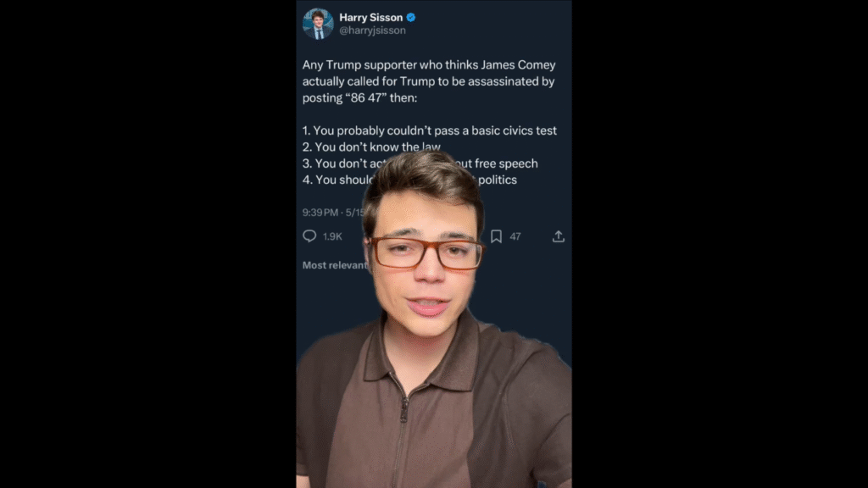Image resolution: width=868 pixels, height=488 pixels.
Task: Click the reply speech bubble icon
Action: pyautogui.click(x=309, y=236)
